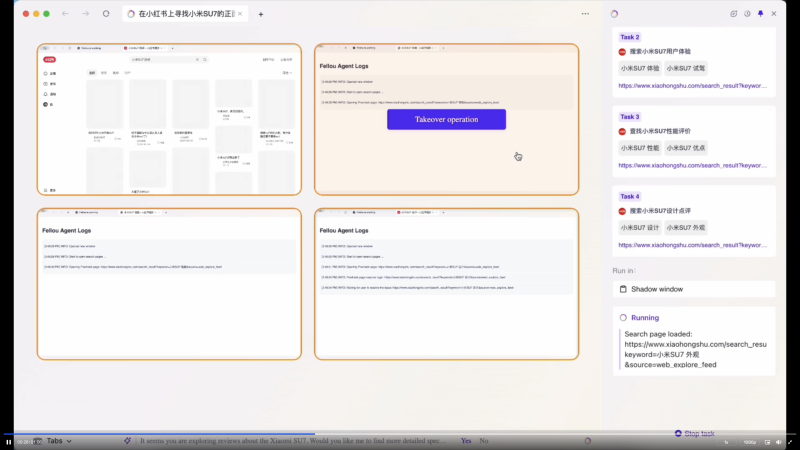The height and width of the screenshot is (450, 800).
Task: Click the 小米SU7 优点 keyword tag
Action: click(x=686, y=148)
